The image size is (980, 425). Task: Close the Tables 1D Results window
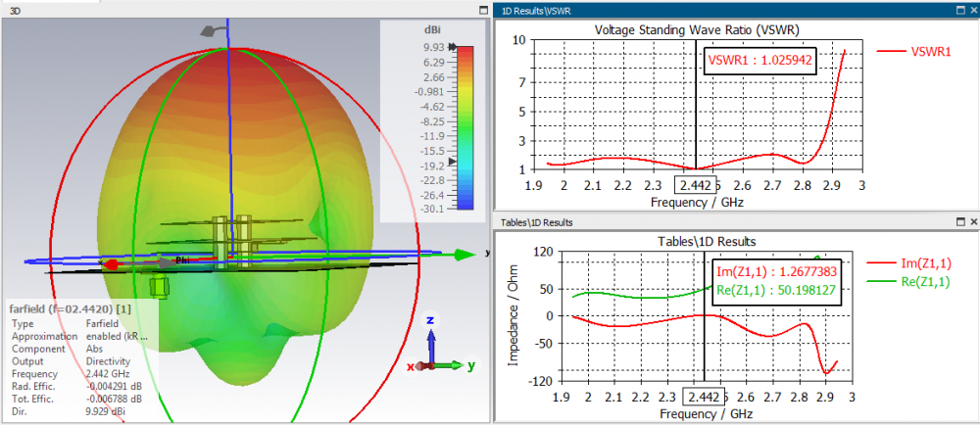[x=973, y=221]
